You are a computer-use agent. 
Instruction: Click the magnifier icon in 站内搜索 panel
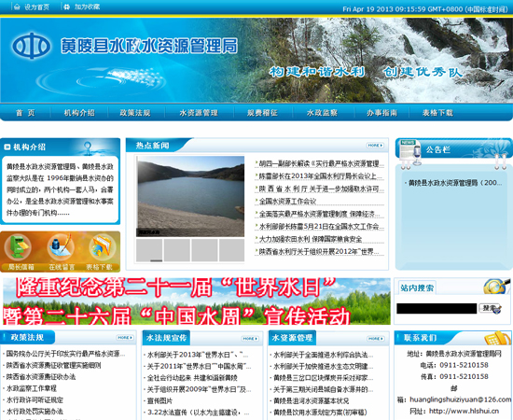point(496,286)
